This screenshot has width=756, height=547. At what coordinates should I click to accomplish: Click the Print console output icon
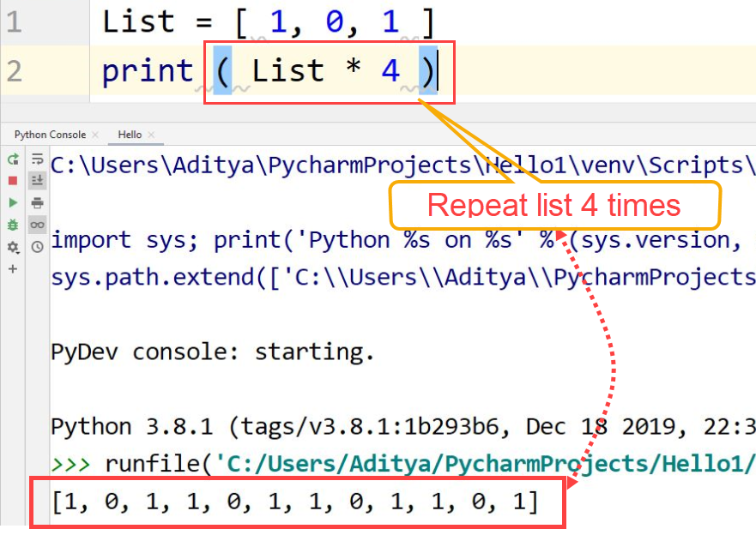click(x=37, y=202)
